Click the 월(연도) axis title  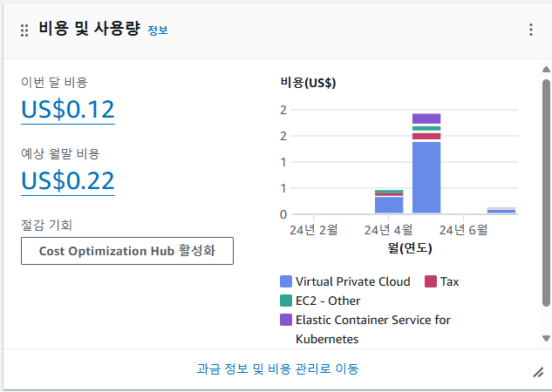410,248
